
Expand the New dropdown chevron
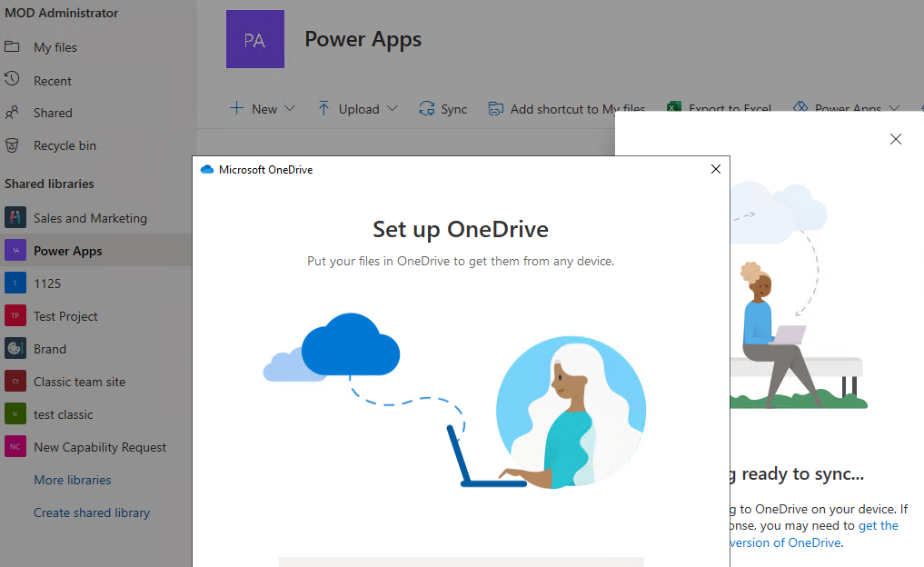[289, 108]
